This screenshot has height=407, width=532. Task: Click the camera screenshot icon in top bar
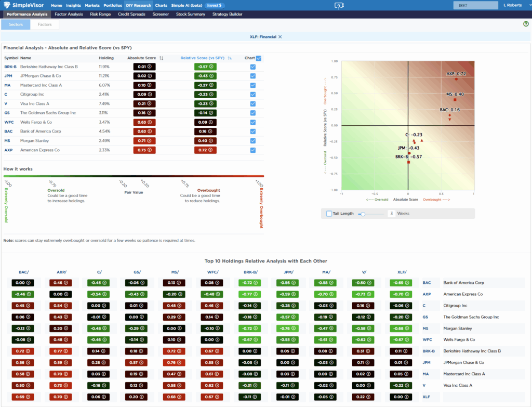(x=338, y=5)
